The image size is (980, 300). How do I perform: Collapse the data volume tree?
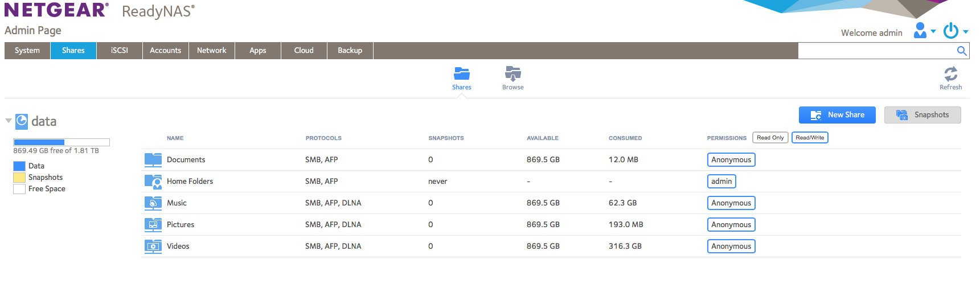[x=9, y=121]
